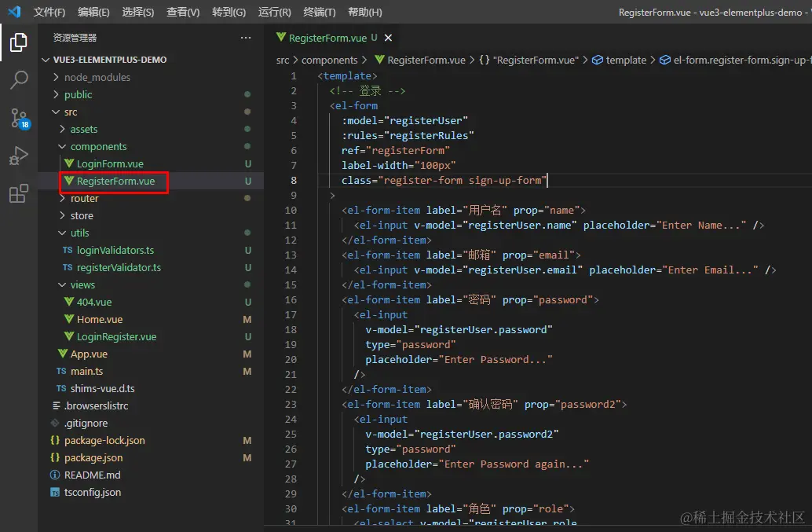Open the 查看(V) menu
This screenshot has width=812, height=532.
pyautogui.click(x=183, y=12)
